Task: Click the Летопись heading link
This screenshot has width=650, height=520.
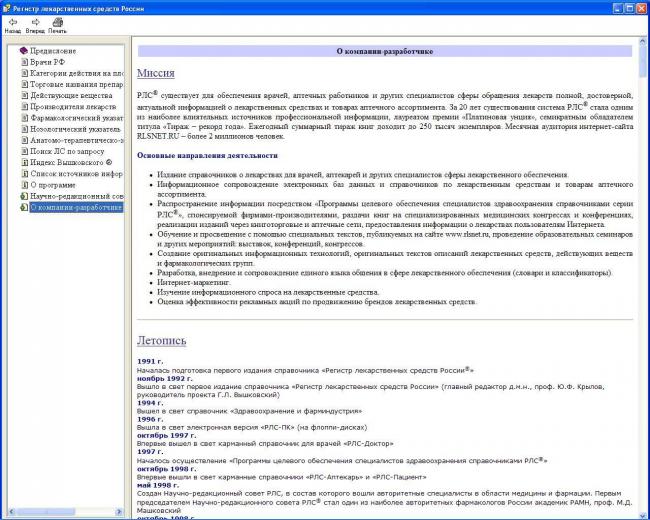Action: pos(162,340)
